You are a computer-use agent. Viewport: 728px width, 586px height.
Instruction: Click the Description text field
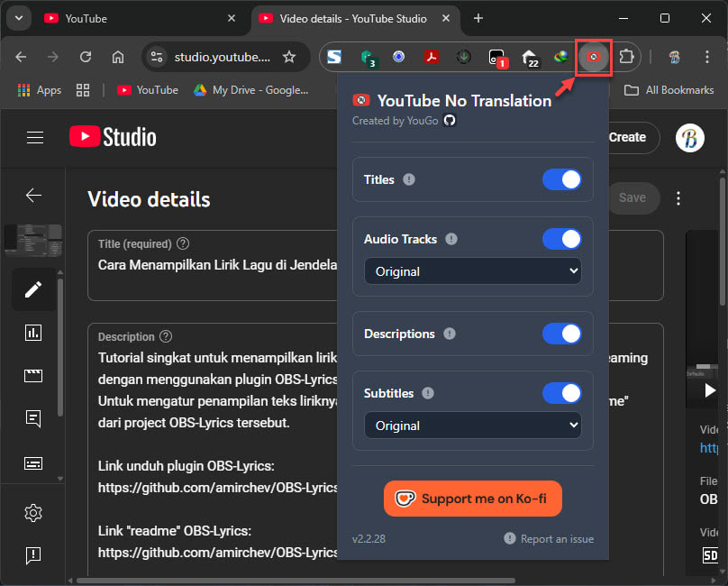click(x=375, y=449)
